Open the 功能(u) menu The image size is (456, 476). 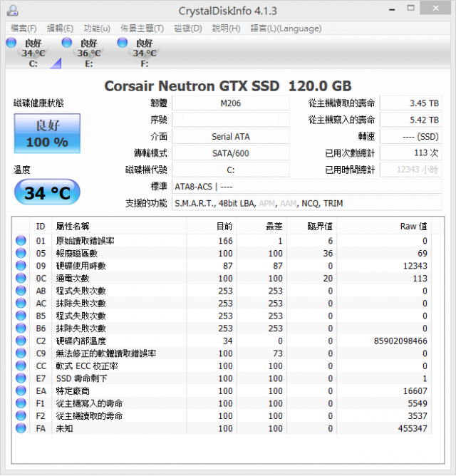[97, 29]
